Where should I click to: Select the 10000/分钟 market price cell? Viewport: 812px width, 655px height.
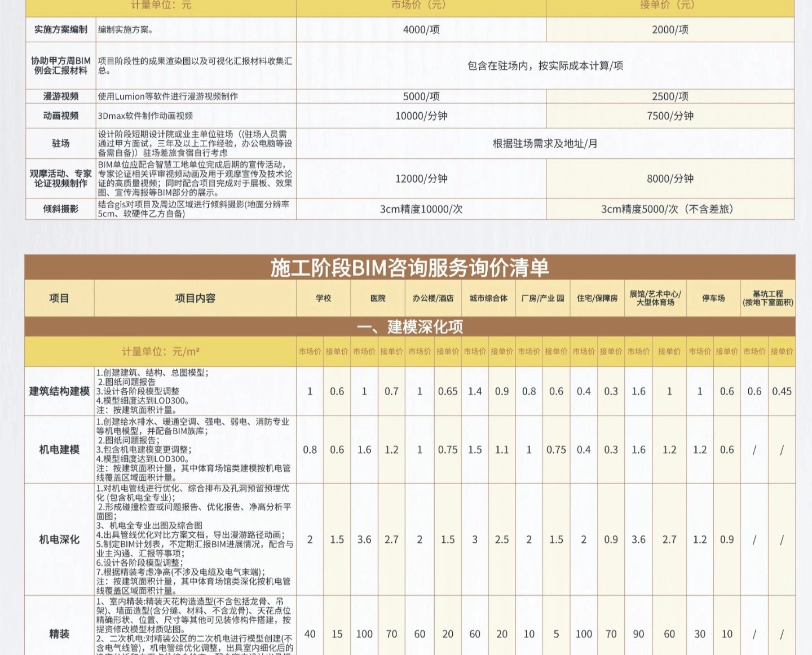pyautogui.click(x=421, y=116)
